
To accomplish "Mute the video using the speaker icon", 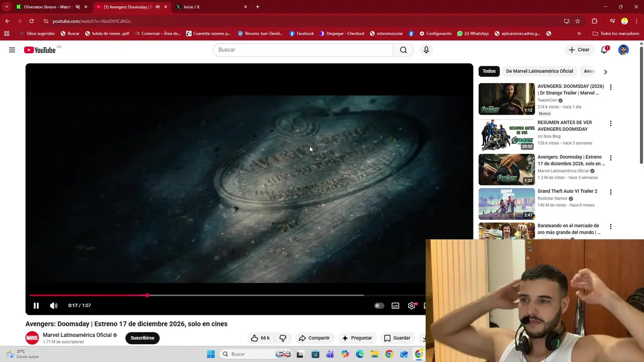I will 54,306.
